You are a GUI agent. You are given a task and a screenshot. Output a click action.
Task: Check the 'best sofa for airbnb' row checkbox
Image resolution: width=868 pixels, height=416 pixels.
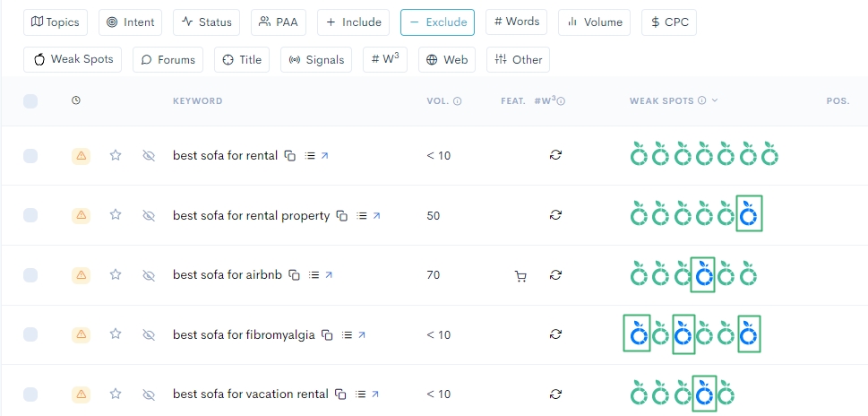click(30, 275)
